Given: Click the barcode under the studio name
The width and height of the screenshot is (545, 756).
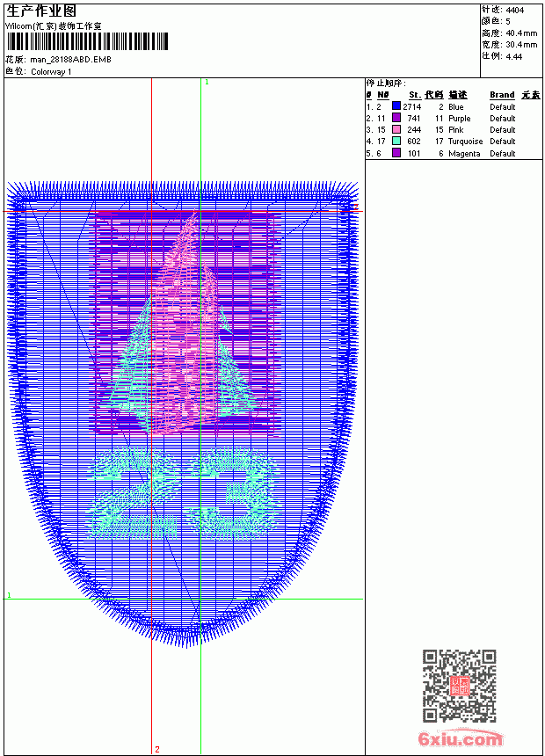Looking at the screenshot, I should [x=87, y=41].
